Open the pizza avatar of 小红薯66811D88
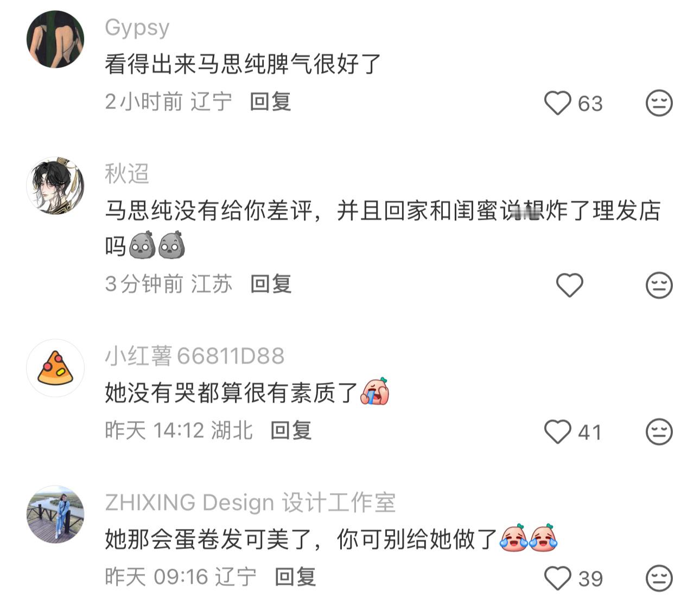This screenshot has width=700, height=599. click(55, 368)
